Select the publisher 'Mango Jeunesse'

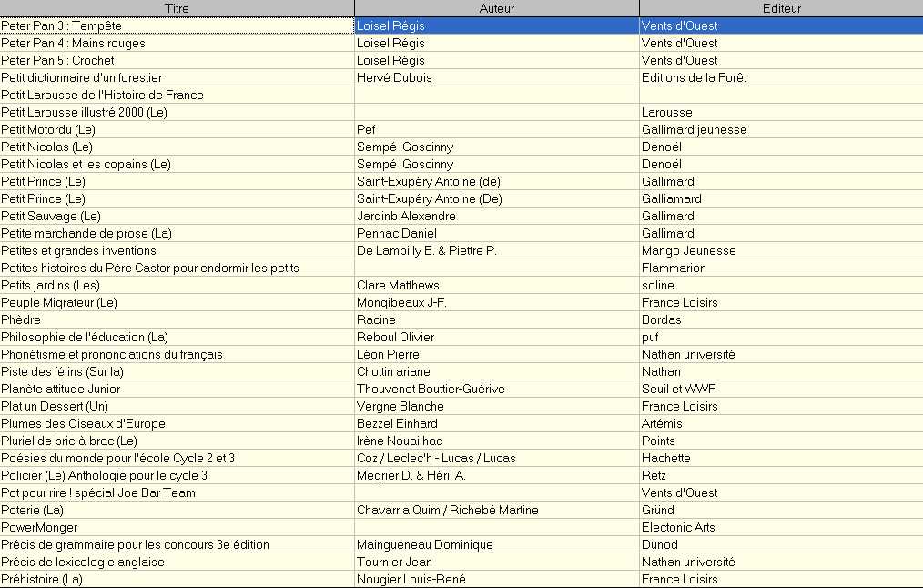[689, 250]
